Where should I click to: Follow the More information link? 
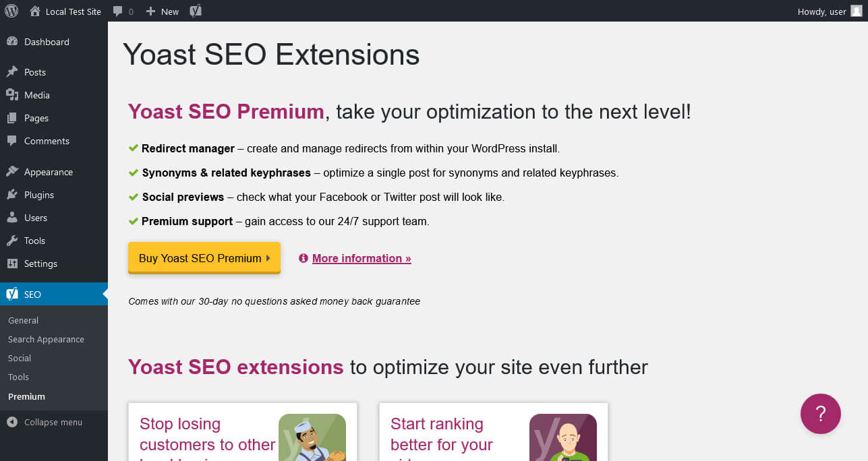[x=361, y=258]
